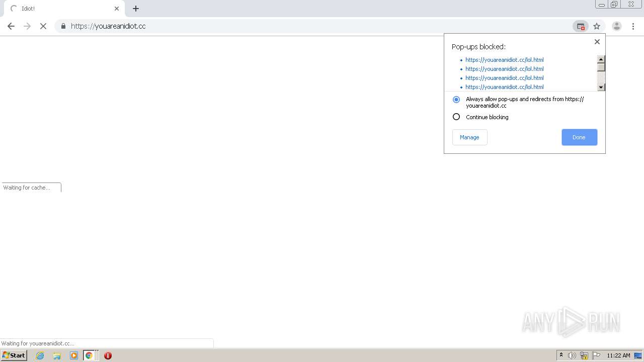Click the forward navigation arrow

27,26
